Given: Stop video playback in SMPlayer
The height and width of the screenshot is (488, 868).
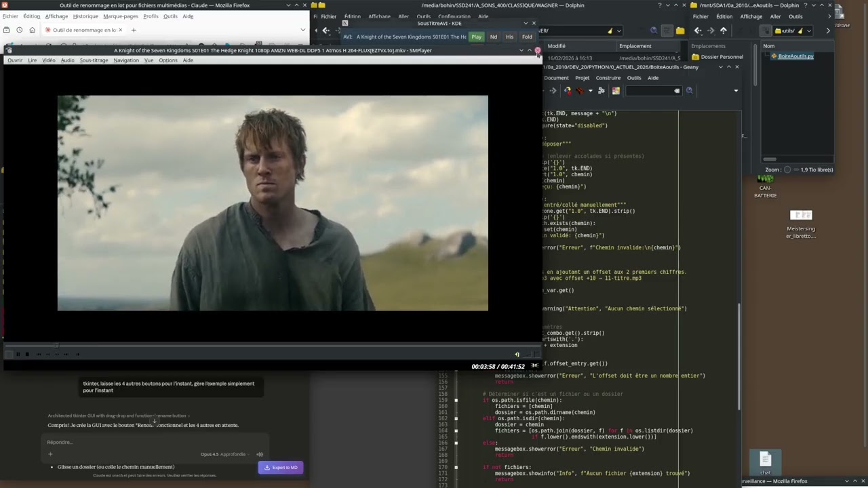Looking at the screenshot, I should click(27, 354).
